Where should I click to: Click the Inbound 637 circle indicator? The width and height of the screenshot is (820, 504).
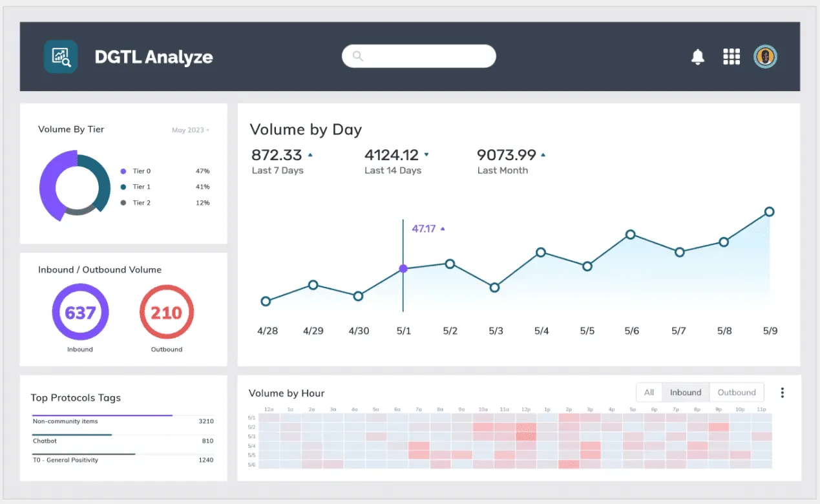click(80, 313)
